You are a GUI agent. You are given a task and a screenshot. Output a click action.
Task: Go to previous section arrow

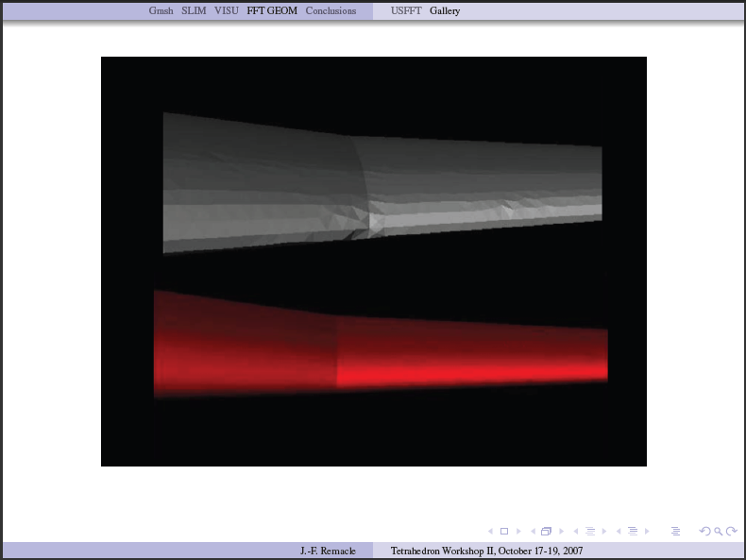pyautogui.click(x=619, y=532)
